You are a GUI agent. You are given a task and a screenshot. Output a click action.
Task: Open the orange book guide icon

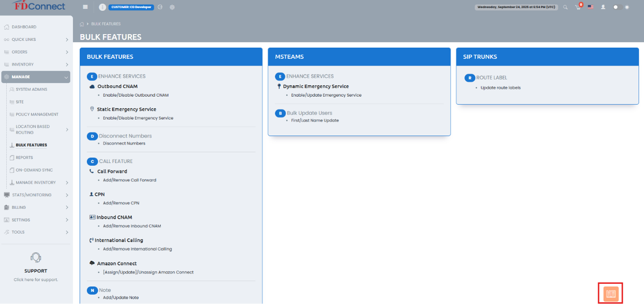pyautogui.click(x=611, y=294)
